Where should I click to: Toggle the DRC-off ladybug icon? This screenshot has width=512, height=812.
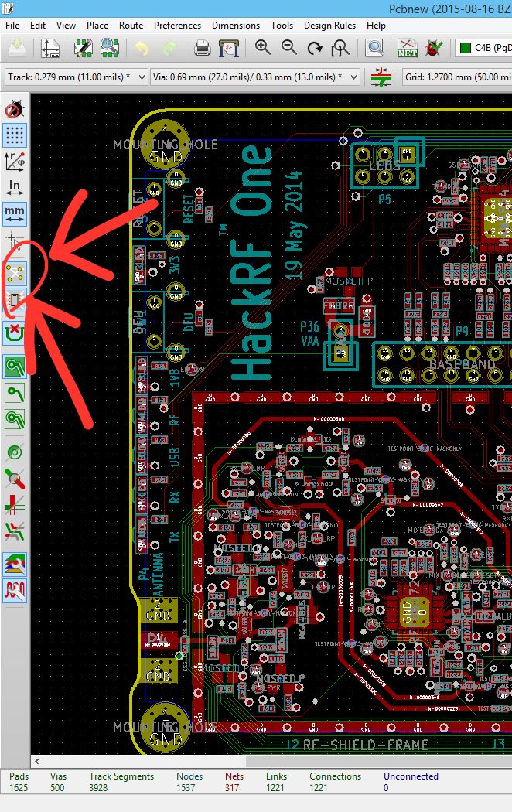click(x=15, y=110)
